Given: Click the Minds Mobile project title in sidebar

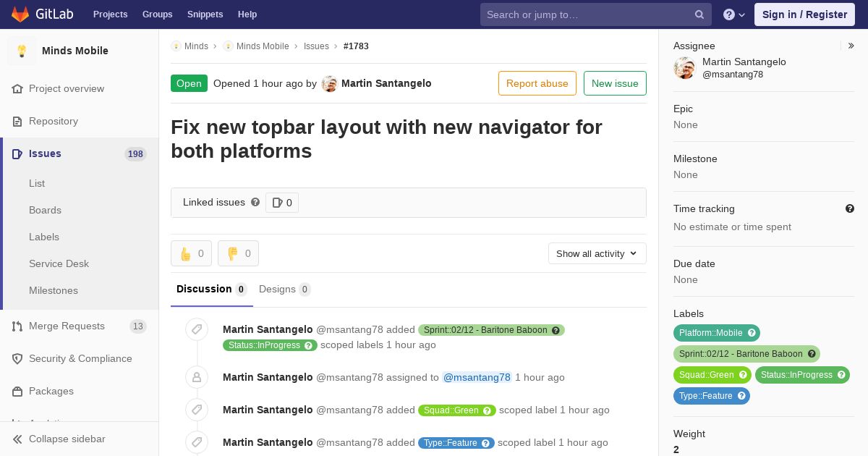Looking at the screenshot, I should tap(75, 51).
